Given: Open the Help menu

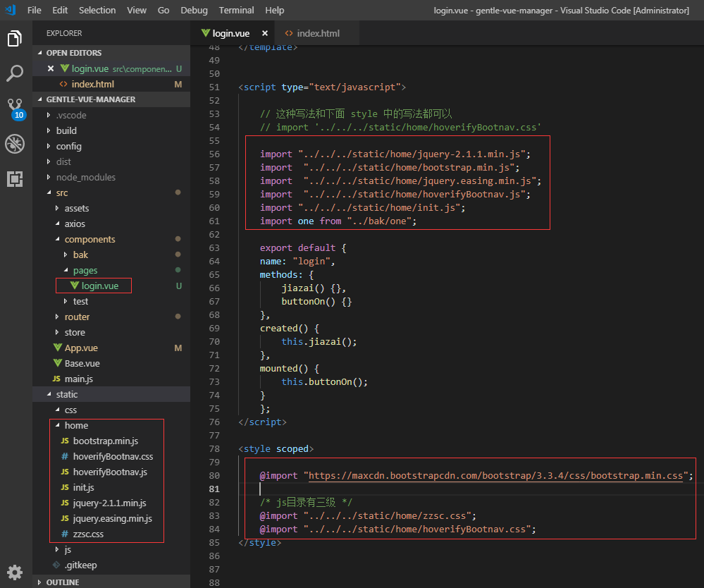Looking at the screenshot, I should pos(274,10).
